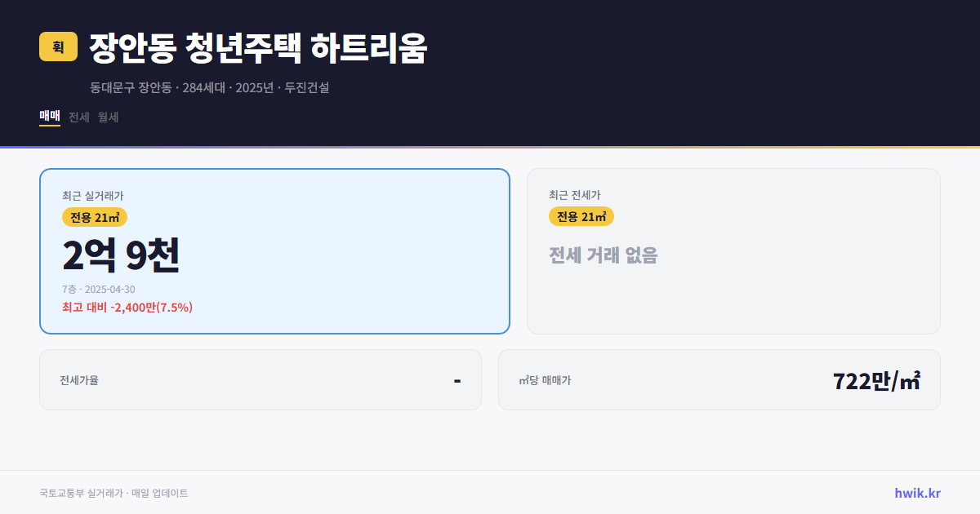Switch to the 월세 tab
The image size is (980, 514).
coord(107,117)
